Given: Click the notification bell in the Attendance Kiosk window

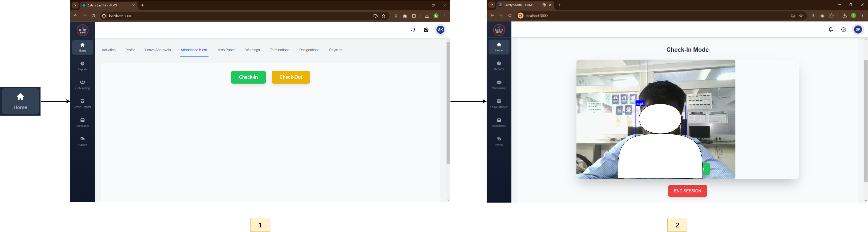Looking at the screenshot, I should tap(413, 30).
